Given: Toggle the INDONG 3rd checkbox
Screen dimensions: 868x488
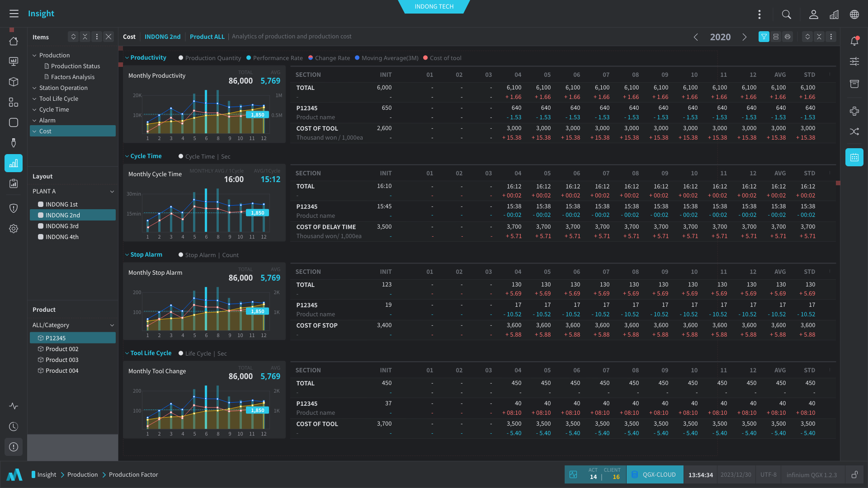Looking at the screenshot, I should [41, 226].
